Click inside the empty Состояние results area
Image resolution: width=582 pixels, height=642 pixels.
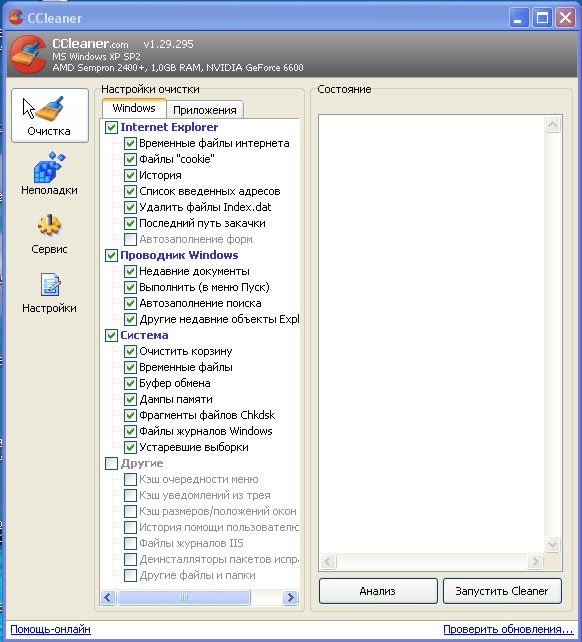pos(432,334)
